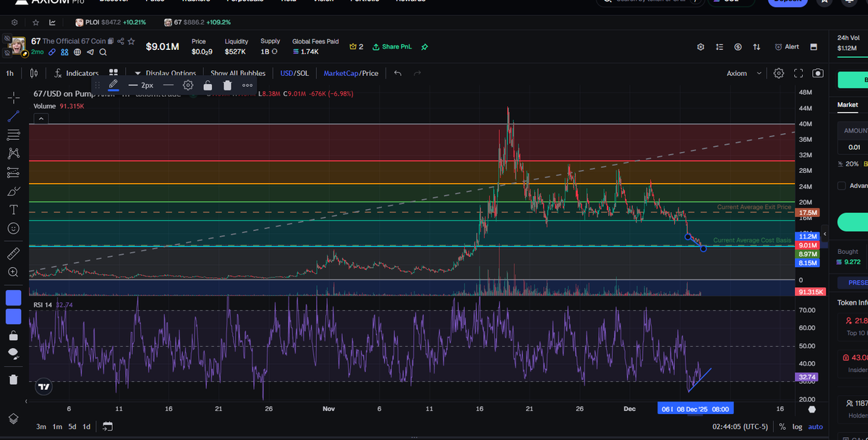Share the 67 token

point(122,41)
